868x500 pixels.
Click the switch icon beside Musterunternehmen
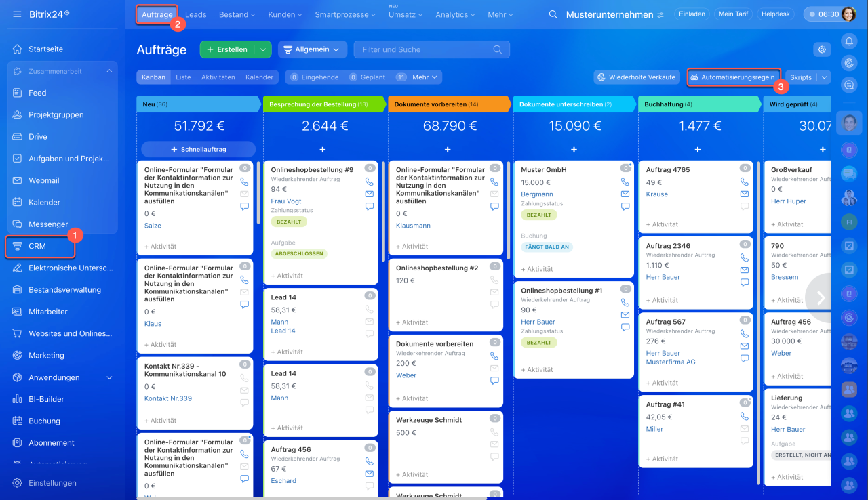click(x=660, y=15)
